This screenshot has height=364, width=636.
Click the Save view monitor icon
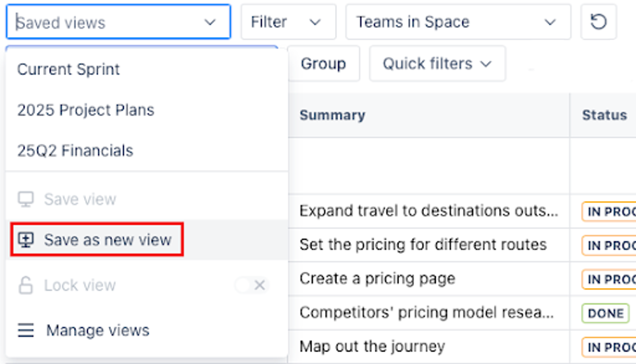pos(26,199)
